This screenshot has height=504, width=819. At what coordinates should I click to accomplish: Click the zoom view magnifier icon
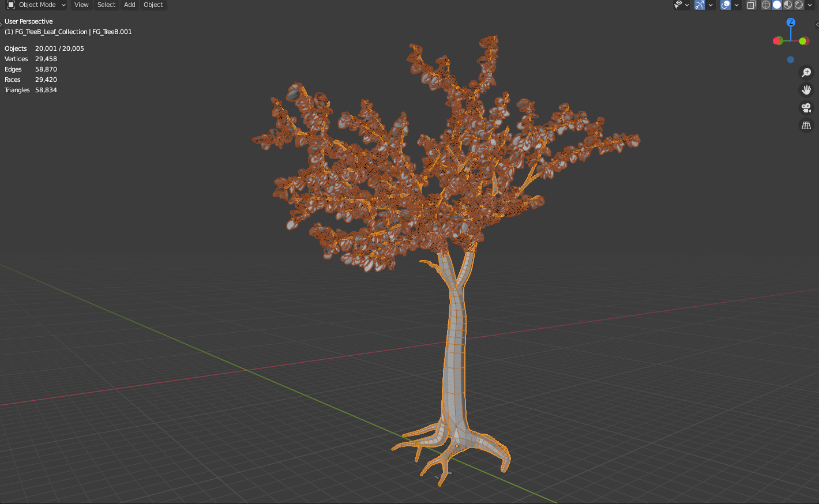tap(806, 73)
